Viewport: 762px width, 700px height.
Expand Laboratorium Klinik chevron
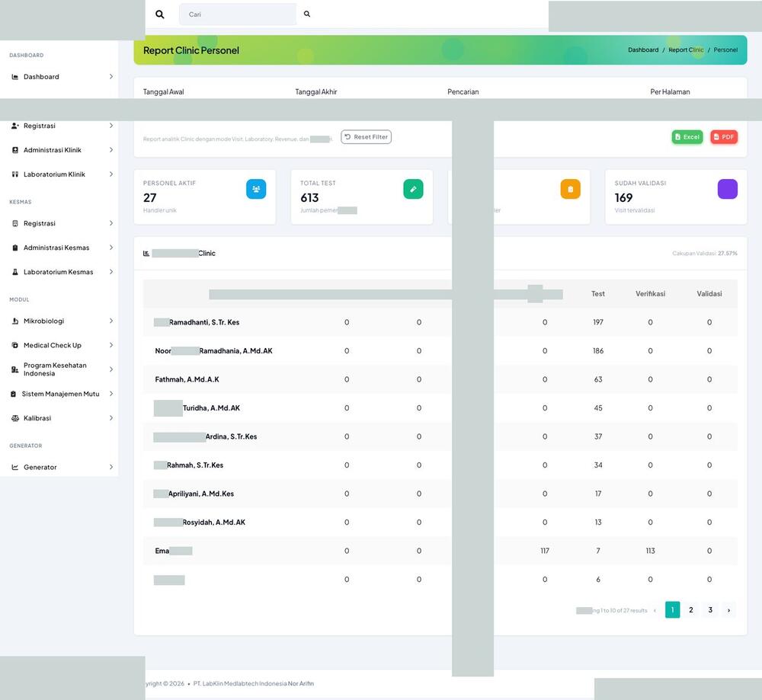(x=110, y=174)
